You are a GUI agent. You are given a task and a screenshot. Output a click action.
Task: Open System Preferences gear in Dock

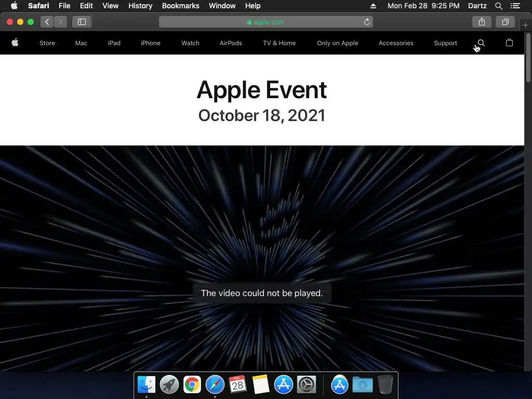(x=307, y=385)
